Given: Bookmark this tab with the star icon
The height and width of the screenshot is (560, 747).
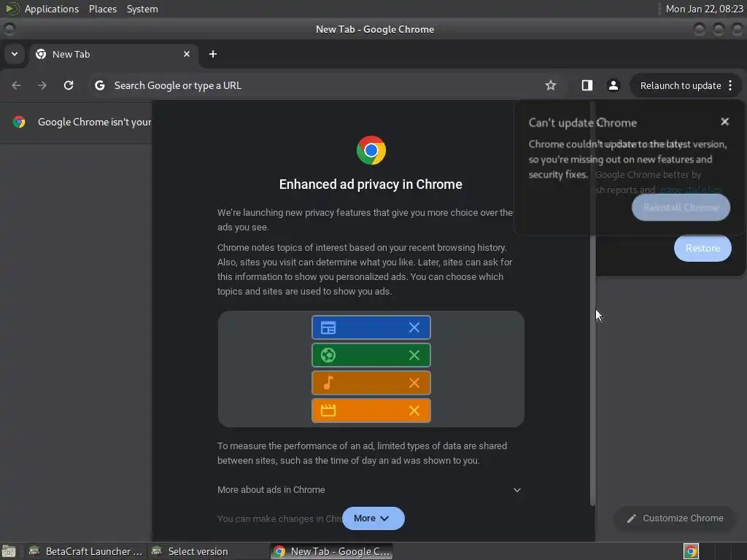Looking at the screenshot, I should coord(551,85).
